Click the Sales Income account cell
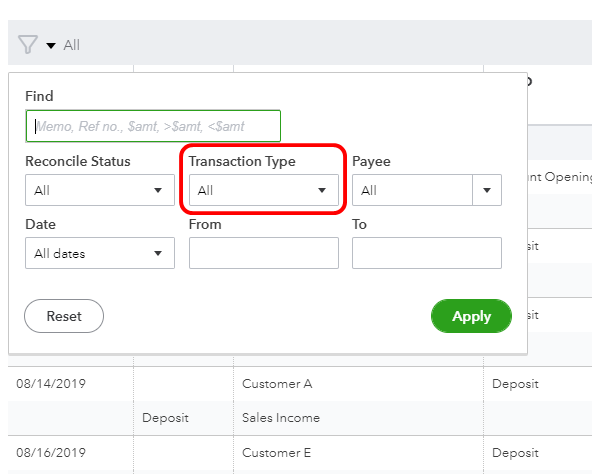This screenshot has width=592, height=474. (x=281, y=418)
